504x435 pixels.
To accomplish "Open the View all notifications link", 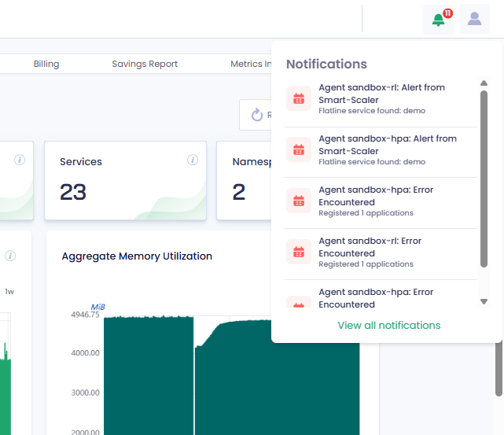I will tap(388, 325).
